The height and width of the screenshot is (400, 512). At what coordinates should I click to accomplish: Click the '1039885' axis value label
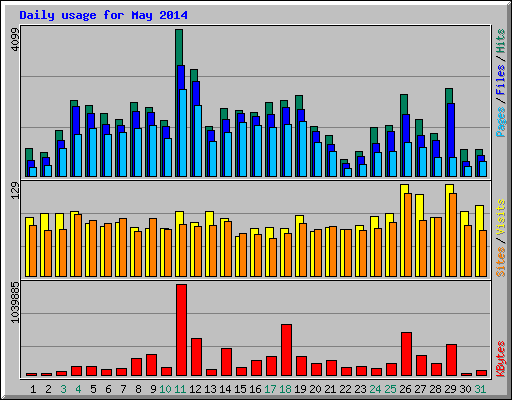[16, 302]
